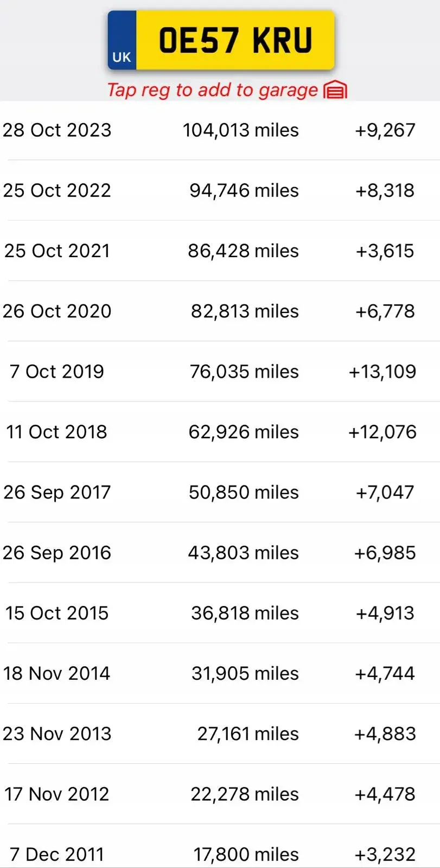This screenshot has width=440, height=868.
Task: Click the UK blue band on the plate
Action: (122, 40)
